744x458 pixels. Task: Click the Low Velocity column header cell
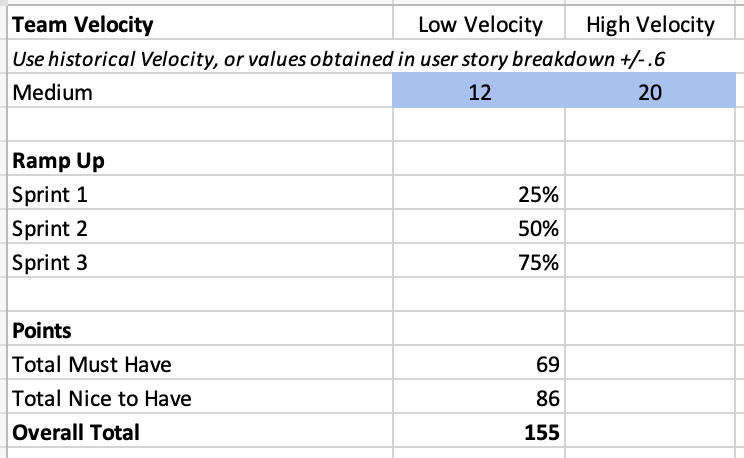coord(480,25)
